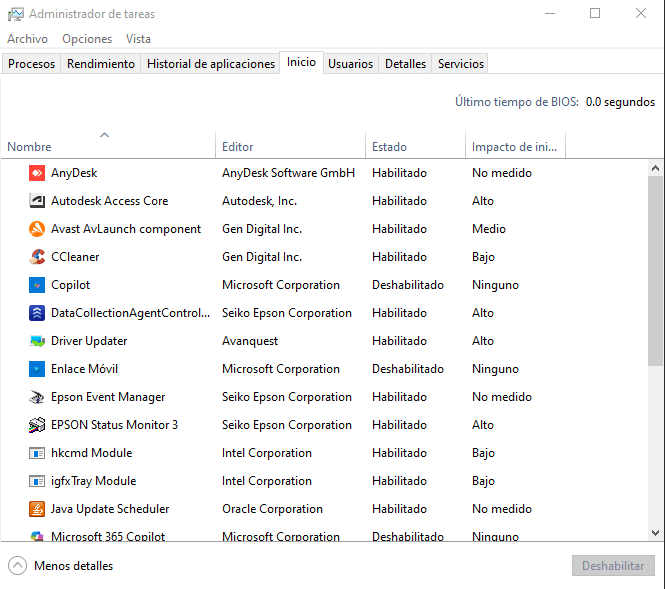Click the Driver Updater icon
This screenshot has height=589, width=665.
pos(37,341)
